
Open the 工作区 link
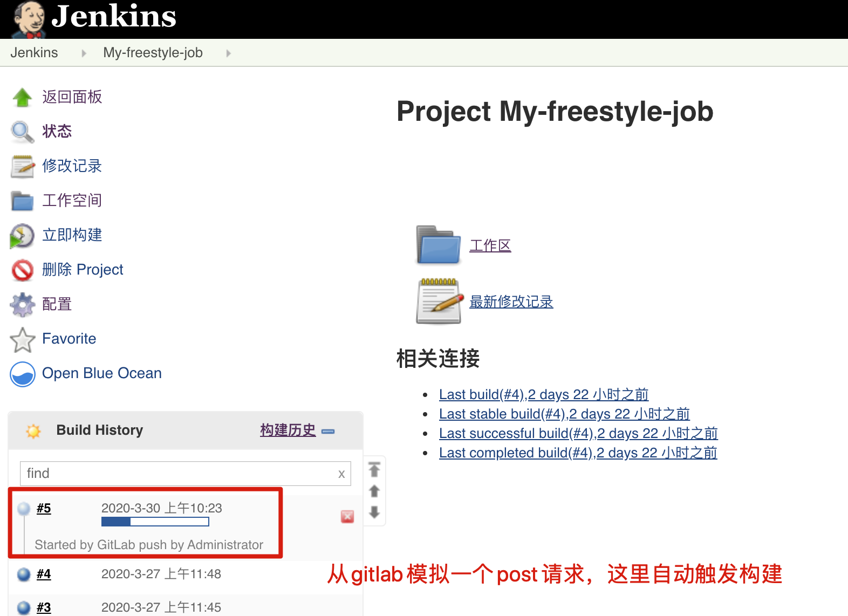tap(490, 246)
